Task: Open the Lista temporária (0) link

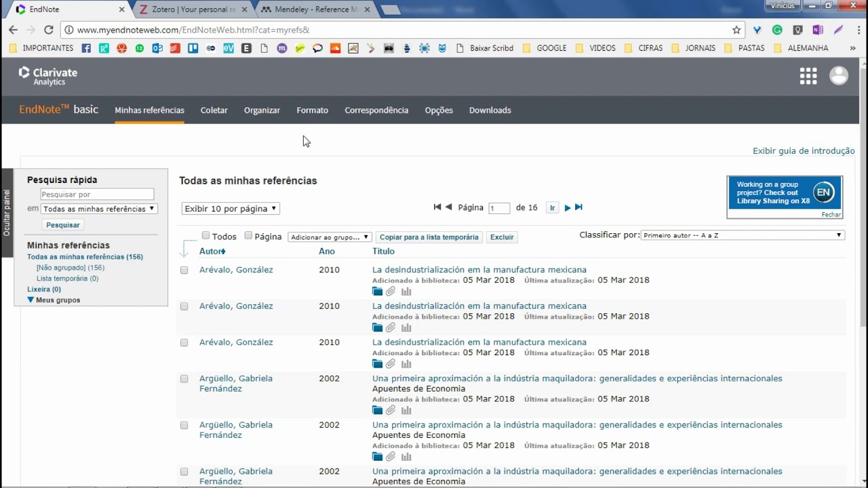Action: coord(67,279)
